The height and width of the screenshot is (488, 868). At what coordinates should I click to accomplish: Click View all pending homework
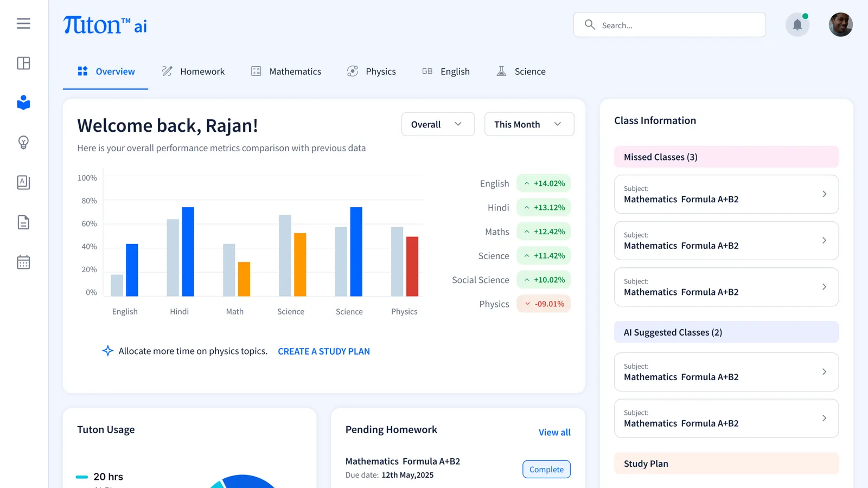point(554,432)
